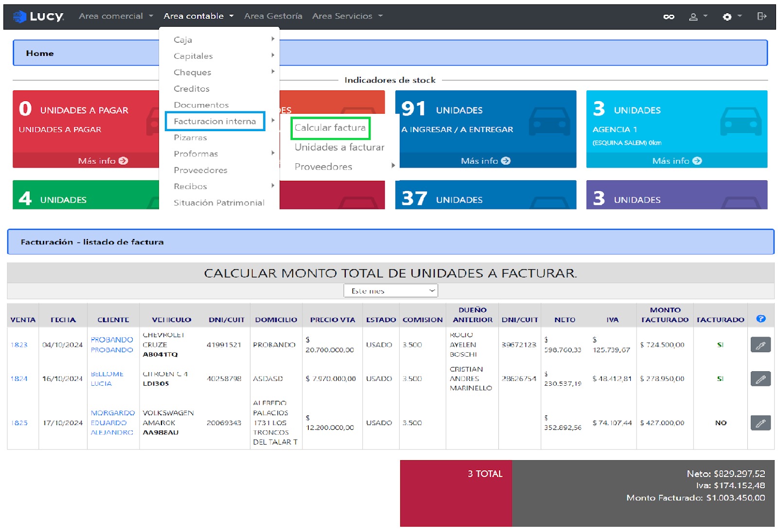The width and height of the screenshot is (778, 532).
Task: Click the logout icon in navbar
Action: click(761, 16)
